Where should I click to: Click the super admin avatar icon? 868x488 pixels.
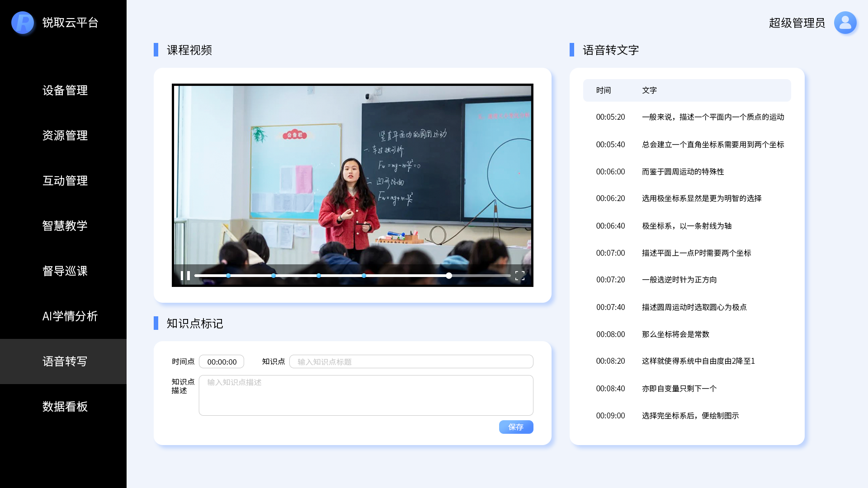coord(845,23)
